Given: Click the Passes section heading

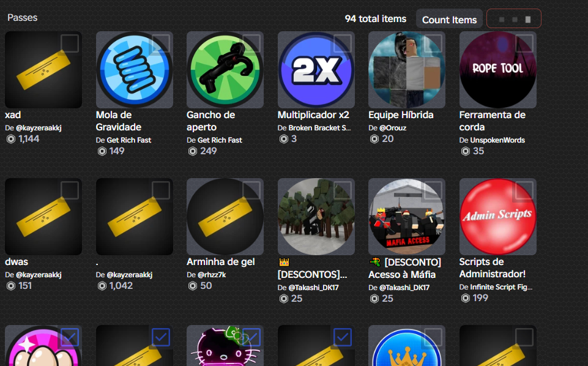Looking at the screenshot, I should tap(22, 18).
